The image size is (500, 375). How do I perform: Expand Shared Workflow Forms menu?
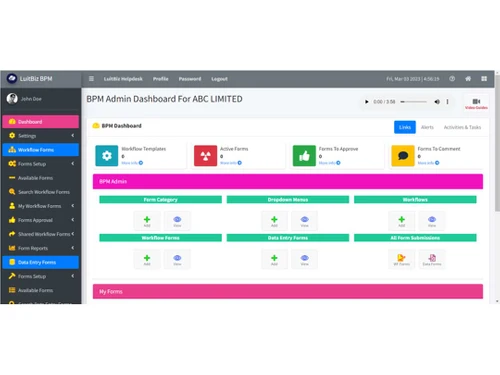tap(41, 234)
